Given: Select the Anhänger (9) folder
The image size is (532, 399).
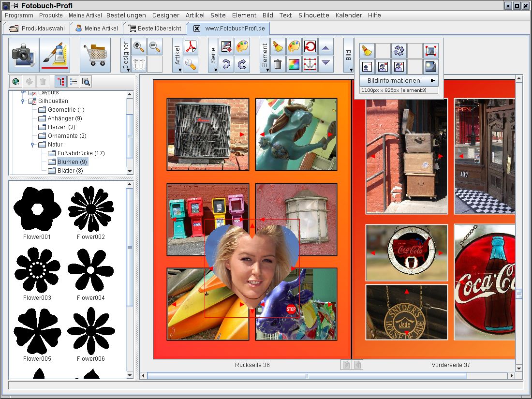Looking at the screenshot, I should [60, 118].
